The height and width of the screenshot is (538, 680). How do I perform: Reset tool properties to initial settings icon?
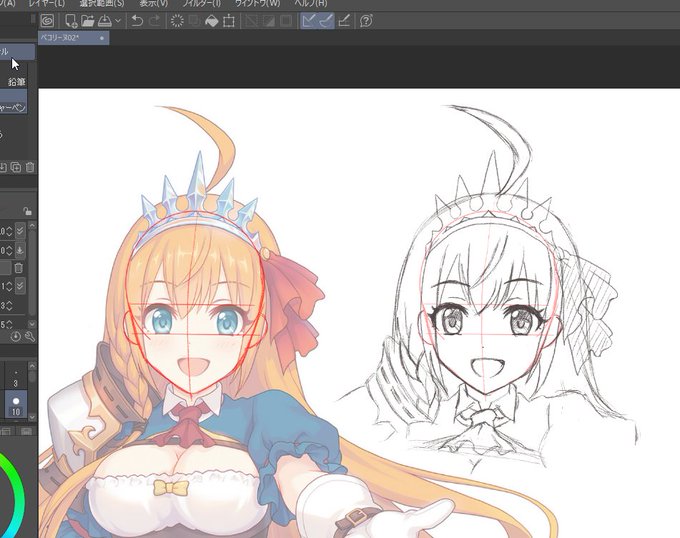[16, 336]
